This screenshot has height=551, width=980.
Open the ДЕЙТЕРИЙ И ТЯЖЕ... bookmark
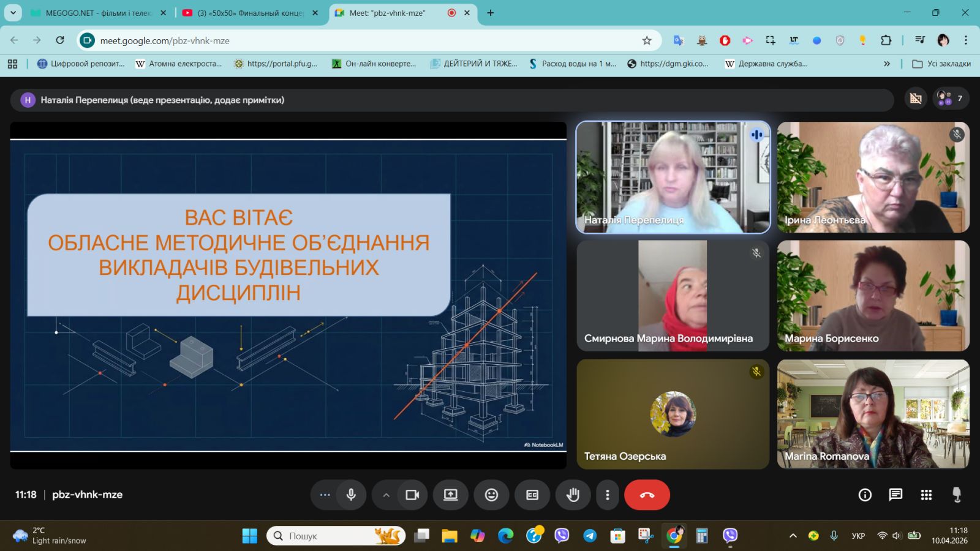point(473,64)
